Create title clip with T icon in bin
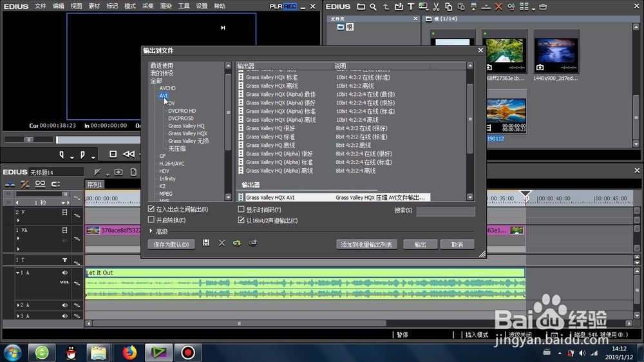Viewport: 644px width, 362px height. tap(411, 6)
